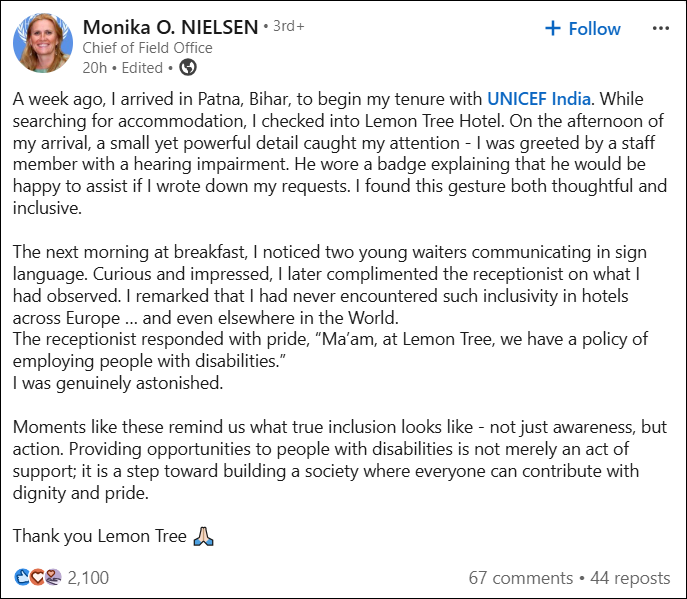The height and width of the screenshot is (599, 687).
Task: Open Monika O. Nielsen's profile photo
Action: tap(43, 43)
